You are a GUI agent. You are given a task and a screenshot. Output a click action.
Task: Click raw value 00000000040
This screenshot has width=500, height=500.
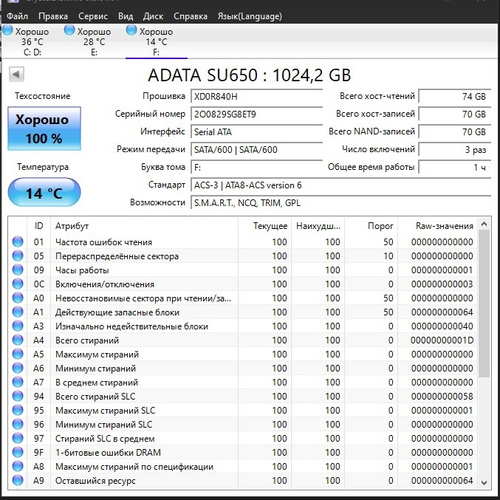coord(442,326)
